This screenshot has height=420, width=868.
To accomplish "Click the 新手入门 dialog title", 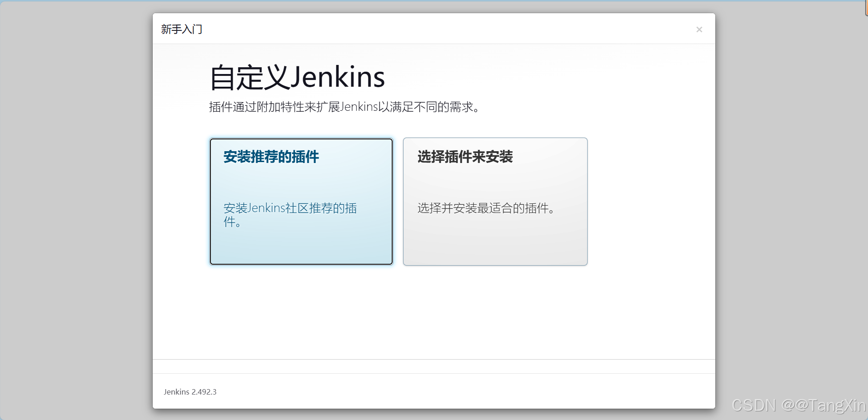I will click(x=182, y=30).
